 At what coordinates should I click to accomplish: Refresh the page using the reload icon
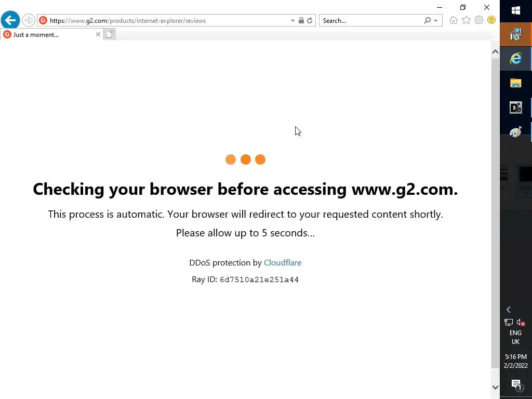pos(310,21)
